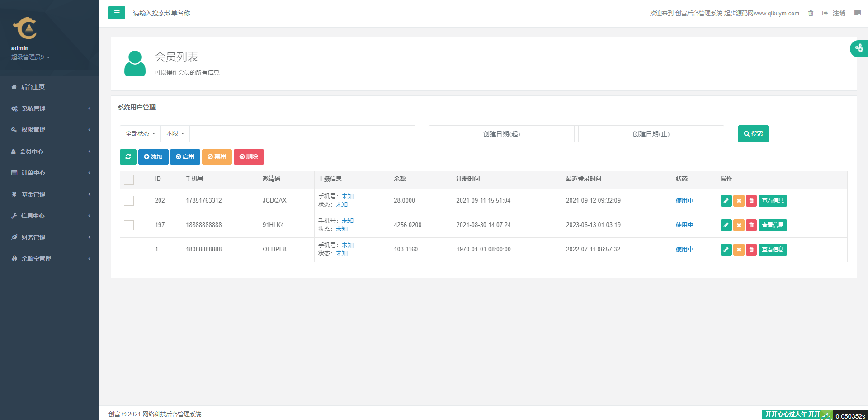
Task: Open the 不限 filter dropdown
Action: pyautogui.click(x=175, y=134)
